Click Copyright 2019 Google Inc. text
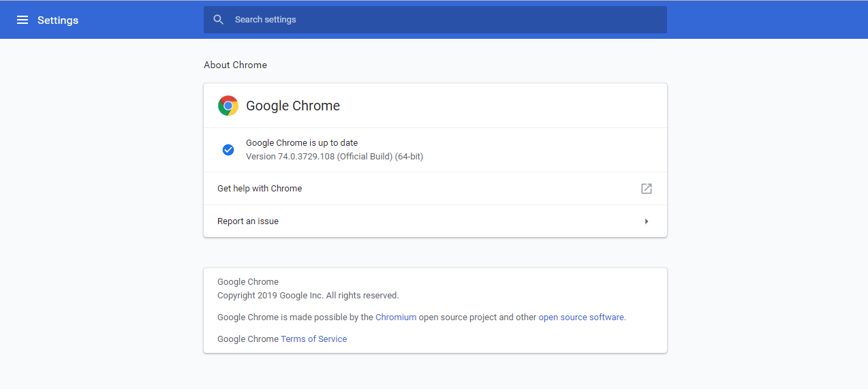Viewport: 868px width, 389px height. coord(308,296)
